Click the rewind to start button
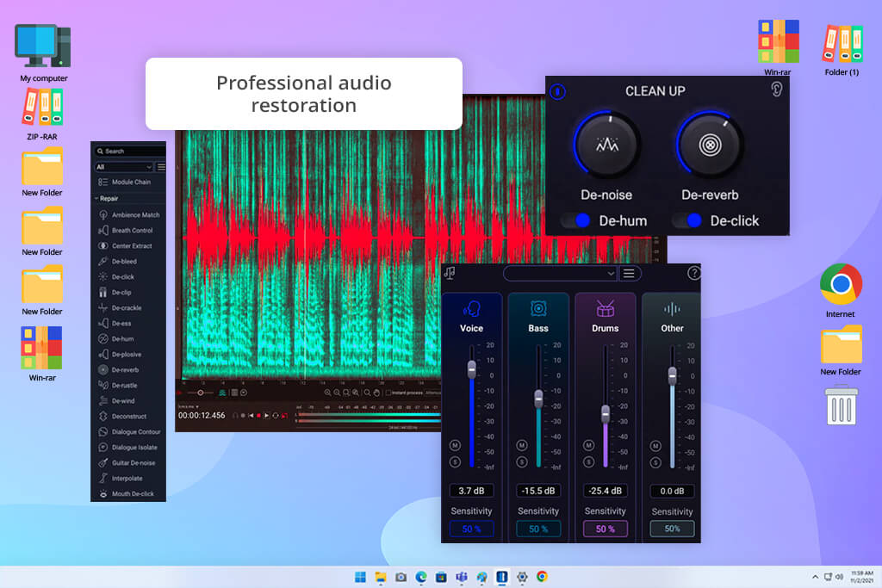882x588 pixels. click(x=251, y=416)
